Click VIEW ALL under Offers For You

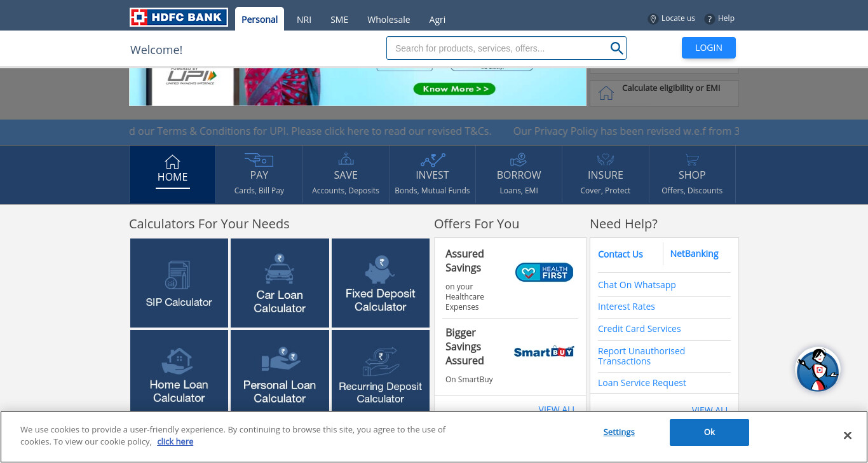557,409
